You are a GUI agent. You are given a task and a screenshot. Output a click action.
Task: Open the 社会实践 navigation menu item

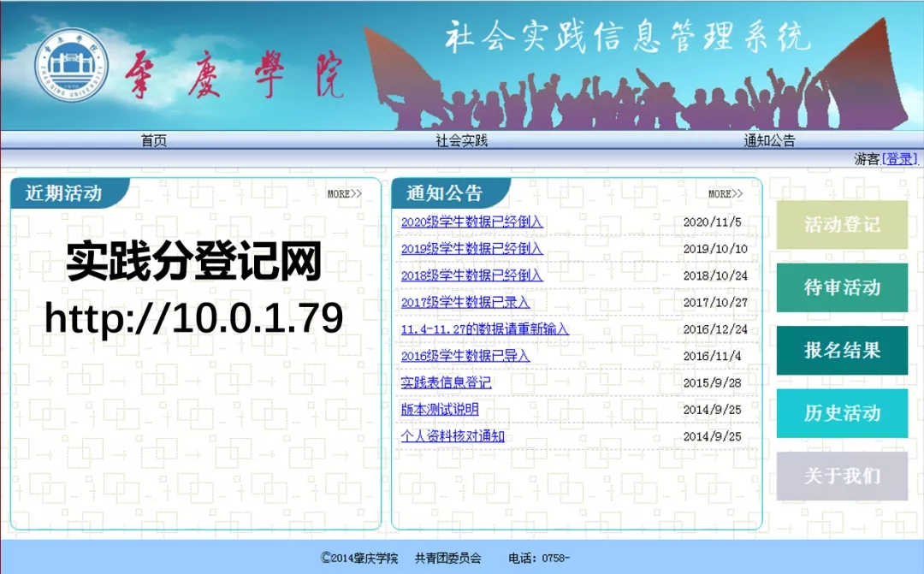(x=461, y=141)
